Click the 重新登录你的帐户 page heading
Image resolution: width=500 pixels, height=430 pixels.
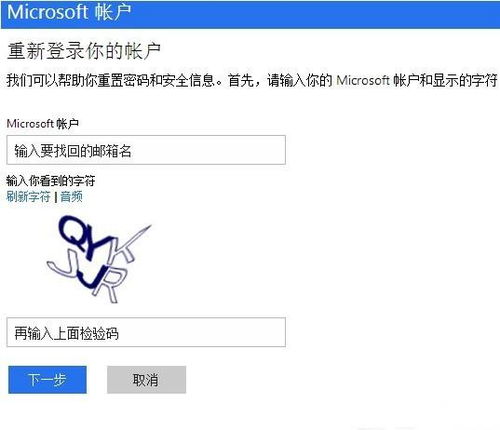tap(84, 51)
